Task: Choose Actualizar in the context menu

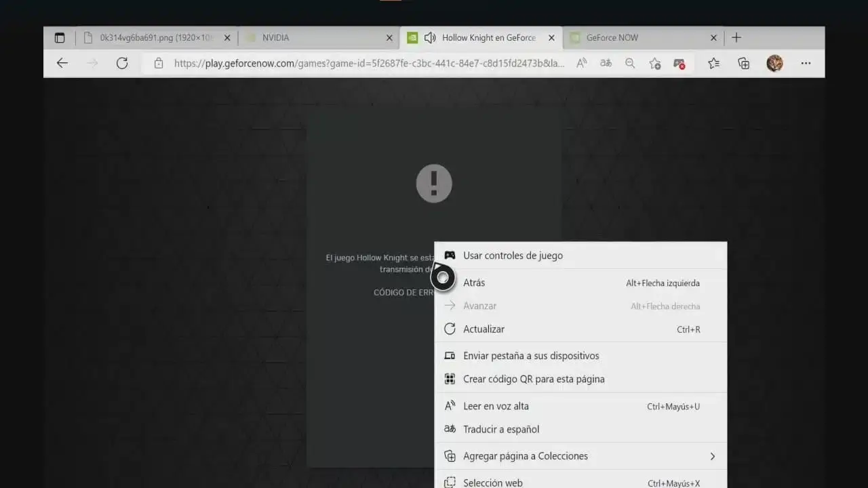Action: [580, 329]
